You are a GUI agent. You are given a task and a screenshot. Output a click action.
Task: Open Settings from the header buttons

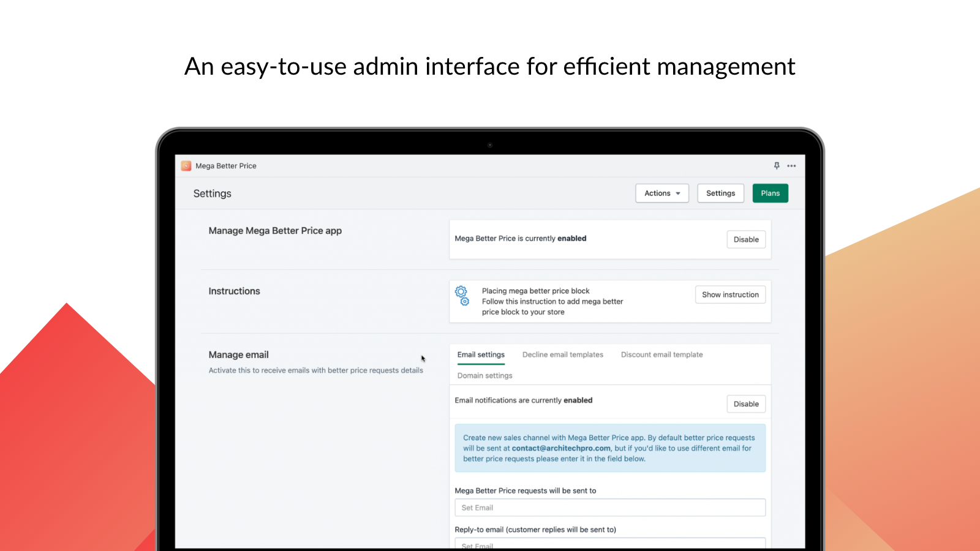(720, 193)
